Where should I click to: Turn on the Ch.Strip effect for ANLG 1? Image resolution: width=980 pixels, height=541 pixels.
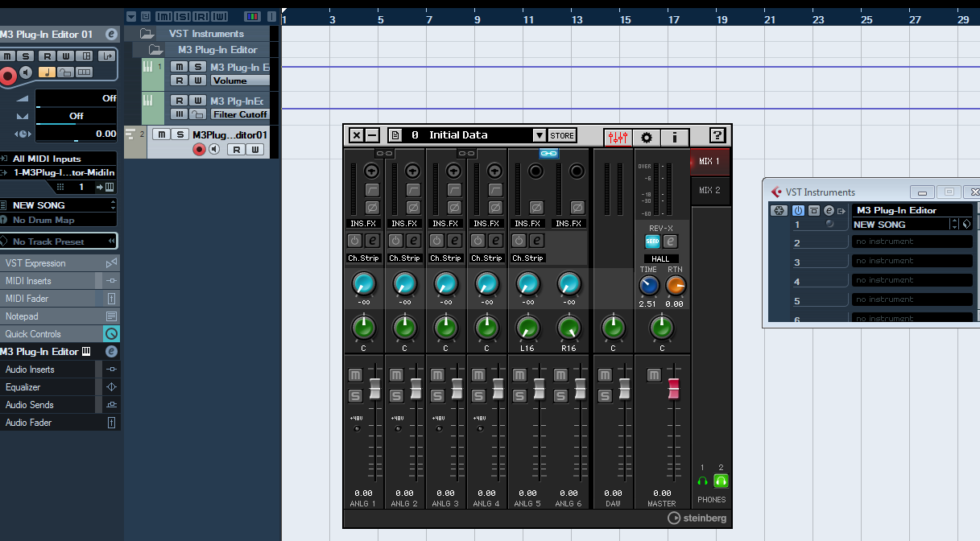(354, 240)
